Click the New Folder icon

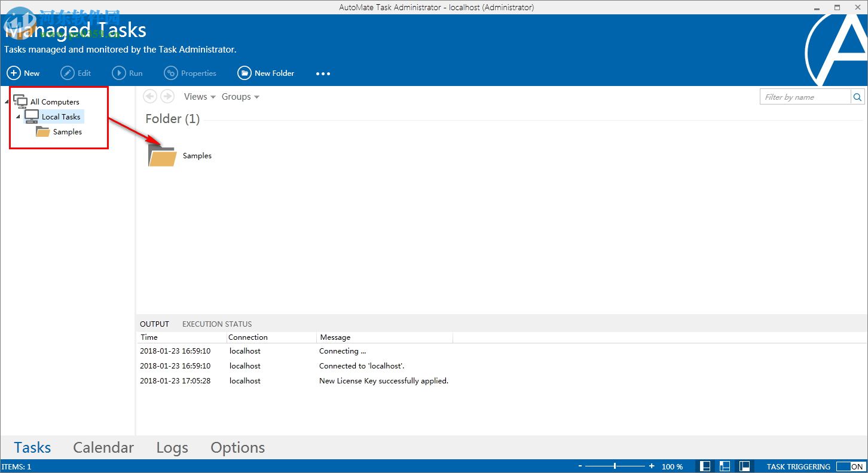tap(244, 73)
